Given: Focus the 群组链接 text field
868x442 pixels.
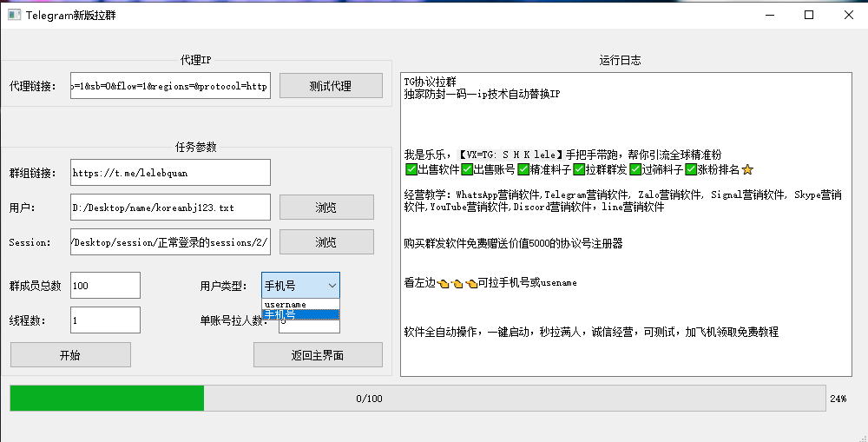Looking at the screenshot, I should tap(170, 173).
